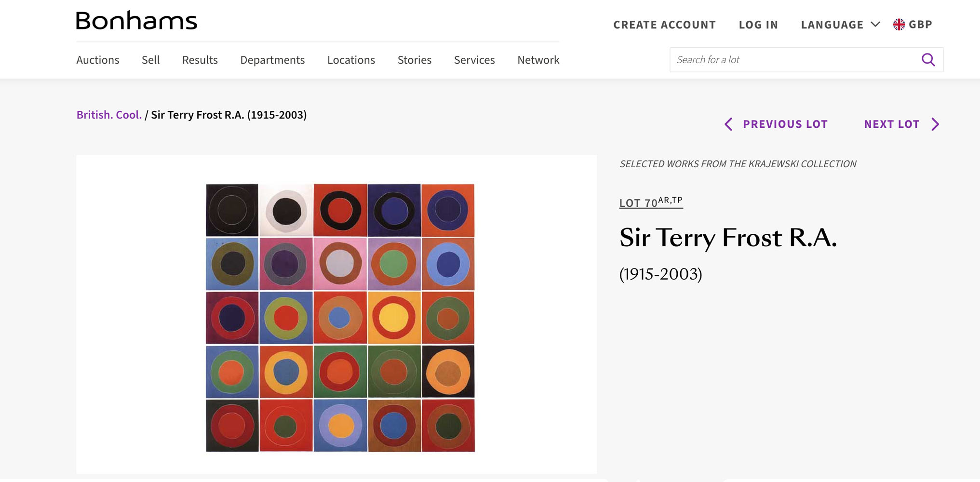980x482 pixels.
Task: Click the breadcrumb text Sir Terry Frost R.A. (1915-2003)
Action: [x=229, y=115]
